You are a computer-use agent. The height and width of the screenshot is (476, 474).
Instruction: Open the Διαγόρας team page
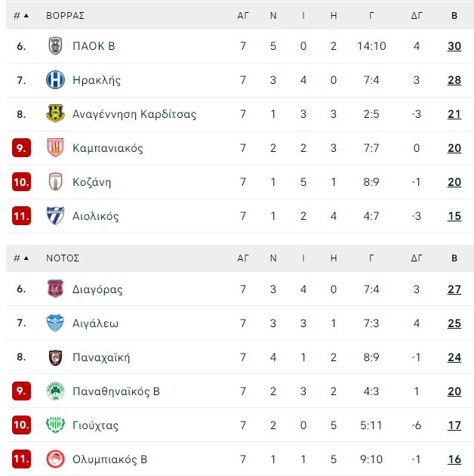tap(97, 289)
